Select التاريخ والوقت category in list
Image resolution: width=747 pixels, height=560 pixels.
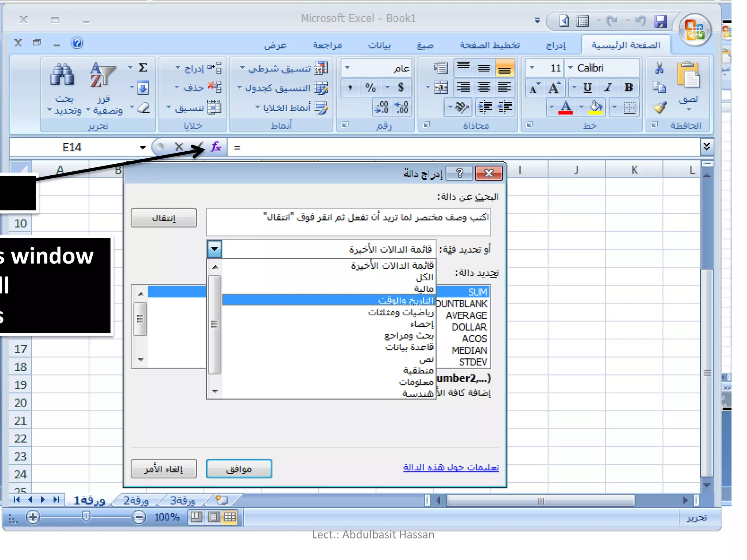coord(328,300)
